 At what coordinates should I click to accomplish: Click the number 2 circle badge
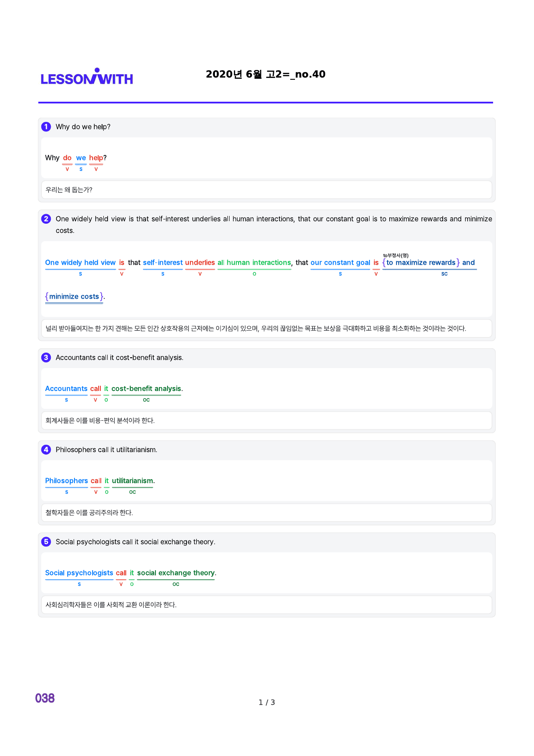pos(46,219)
